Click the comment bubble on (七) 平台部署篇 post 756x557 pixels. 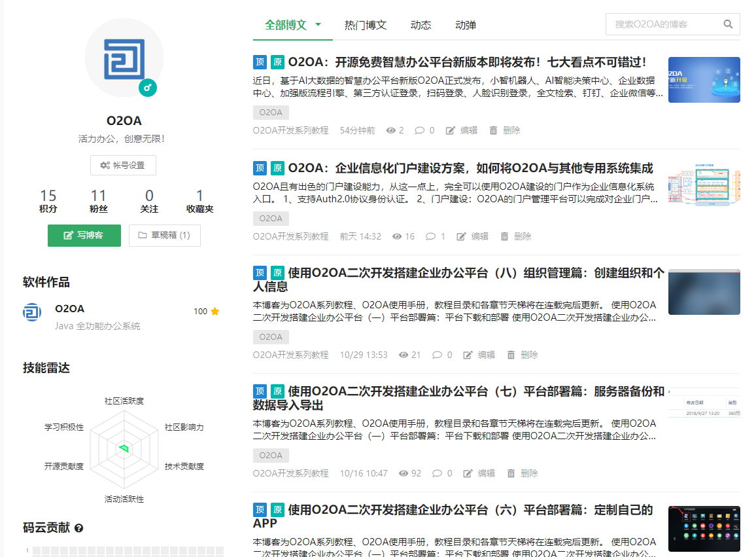(437, 473)
